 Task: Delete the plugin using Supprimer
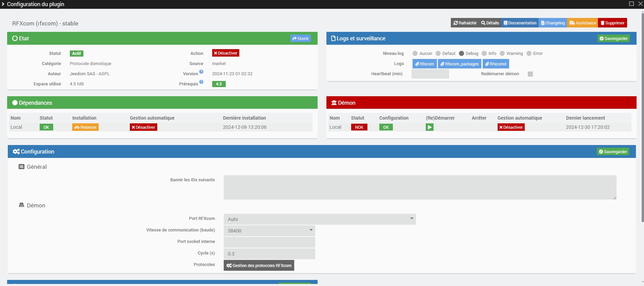click(x=612, y=23)
